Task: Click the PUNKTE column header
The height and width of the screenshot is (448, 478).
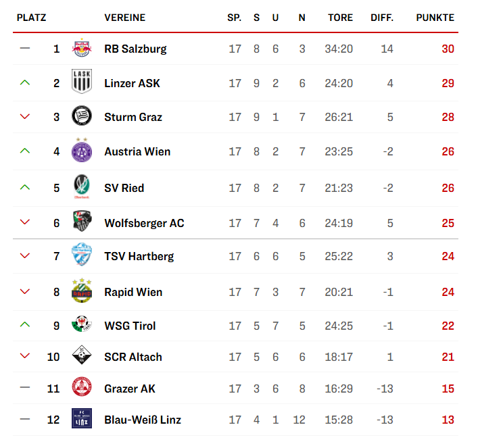Action: [435, 18]
